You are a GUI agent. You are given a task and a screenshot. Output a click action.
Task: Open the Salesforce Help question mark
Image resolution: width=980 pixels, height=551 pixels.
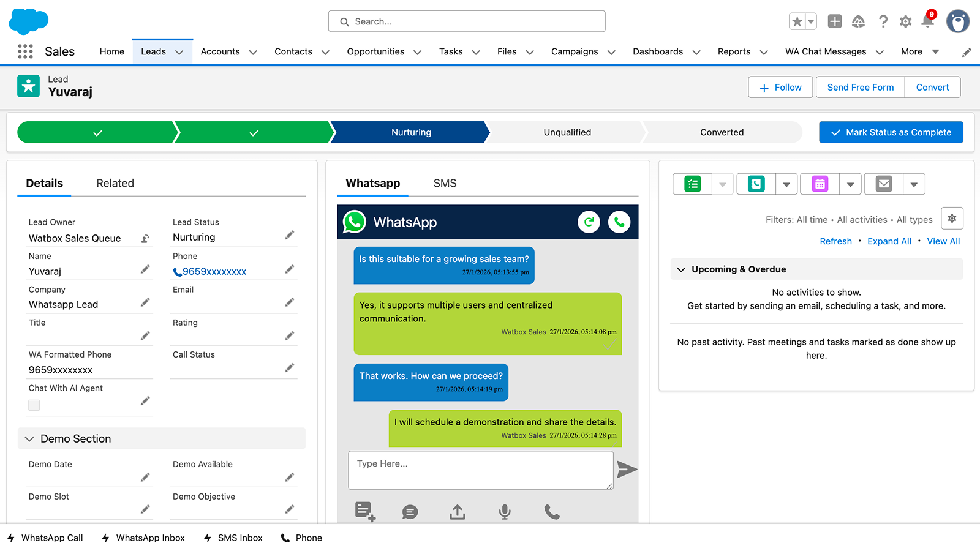(883, 21)
